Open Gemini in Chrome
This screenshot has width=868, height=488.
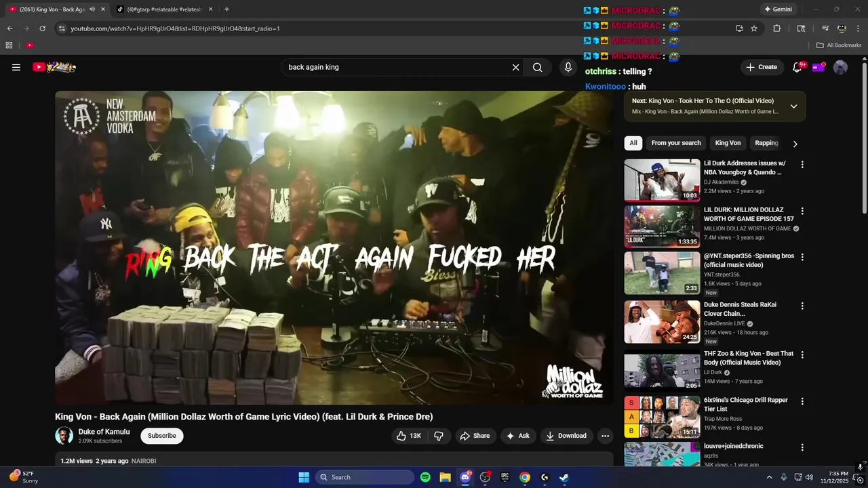(x=777, y=9)
